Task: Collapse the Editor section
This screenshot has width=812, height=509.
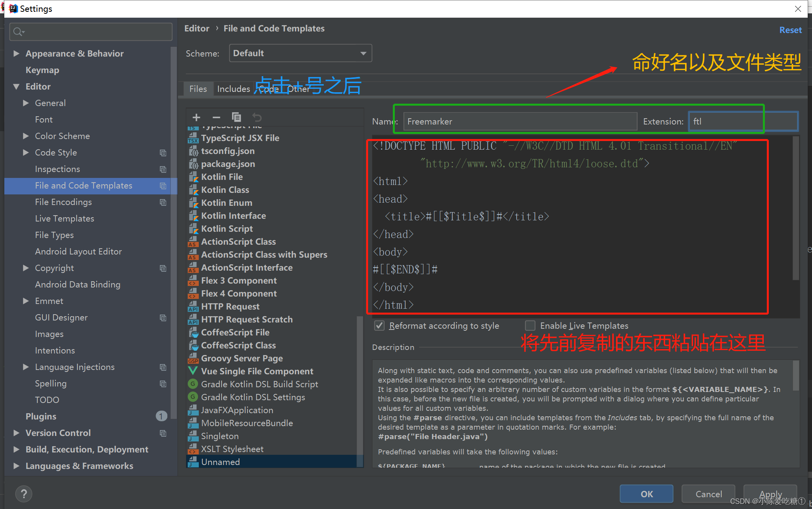Action: [x=16, y=86]
